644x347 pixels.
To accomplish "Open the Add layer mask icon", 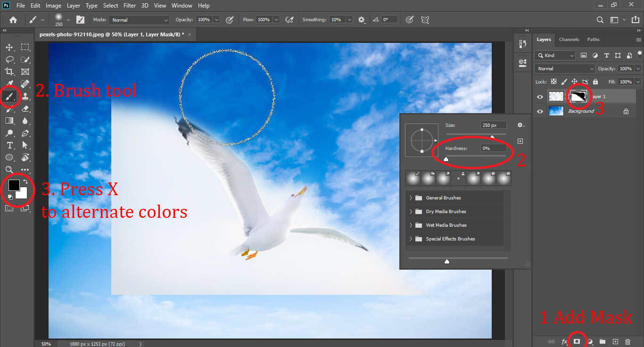I will click(x=577, y=341).
